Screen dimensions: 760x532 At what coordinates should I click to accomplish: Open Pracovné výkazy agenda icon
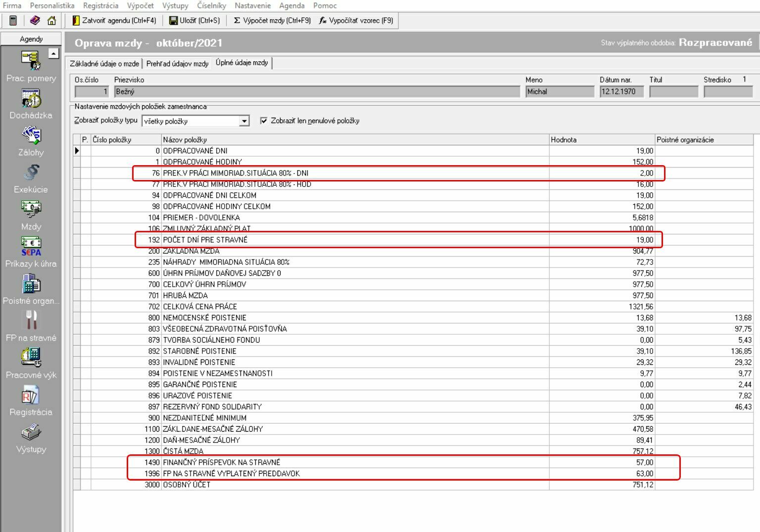[31, 357]
